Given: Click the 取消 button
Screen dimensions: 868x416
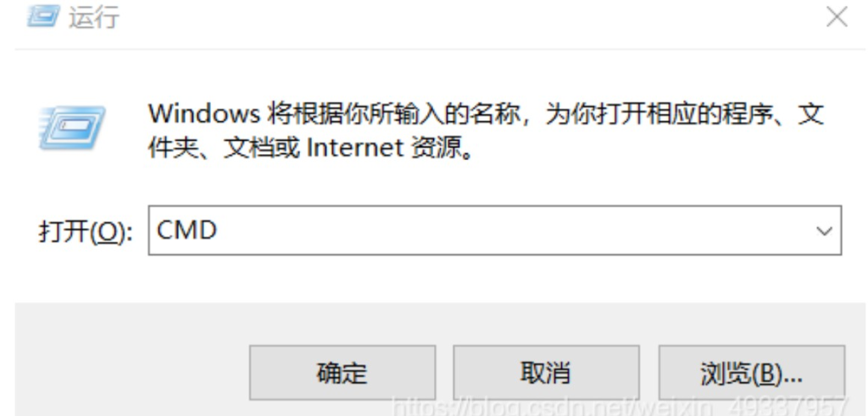Looking at the screenshot, I should [546, 372].
